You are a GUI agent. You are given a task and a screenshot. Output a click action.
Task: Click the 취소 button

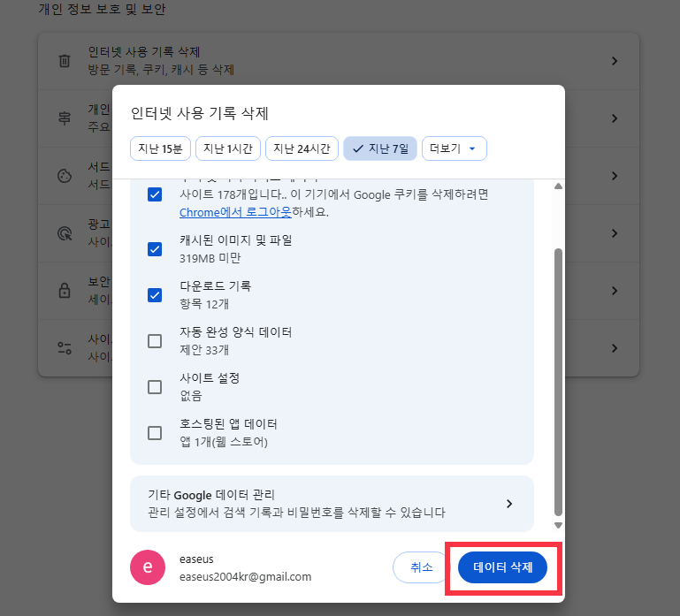(421, 567)
